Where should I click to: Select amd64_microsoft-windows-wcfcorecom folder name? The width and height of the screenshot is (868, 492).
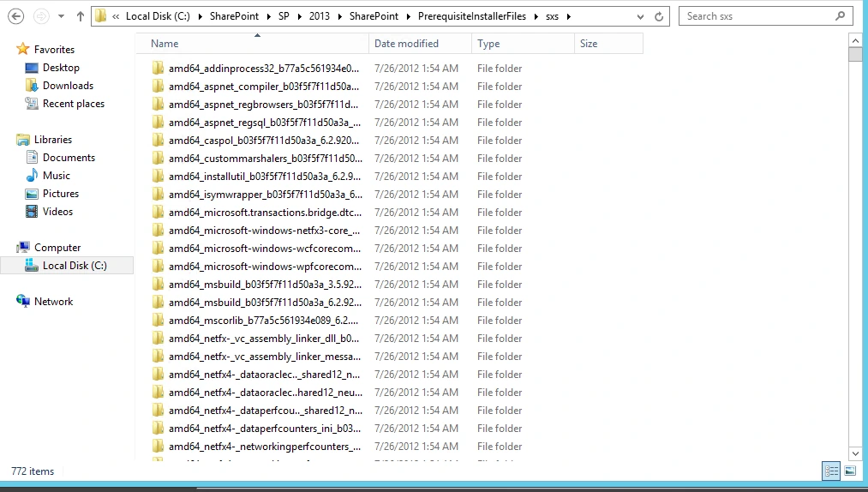265,249
